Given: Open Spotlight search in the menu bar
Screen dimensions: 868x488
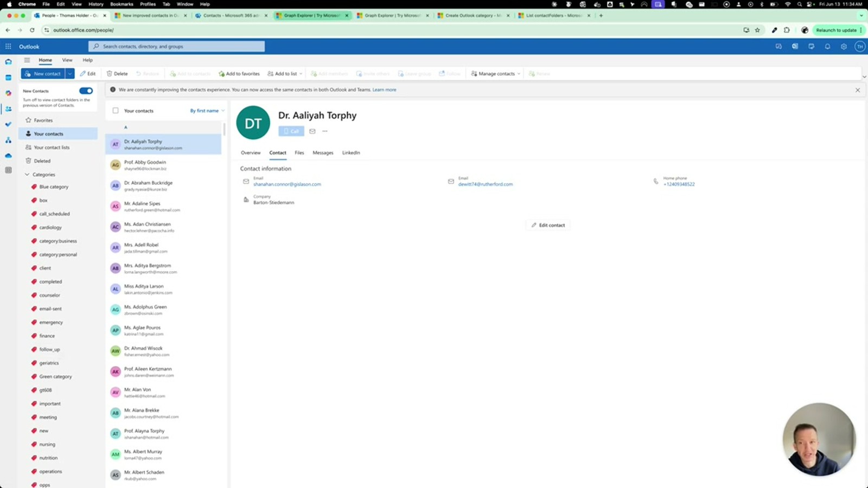Looking at the screenshot, I should [799, 4].
